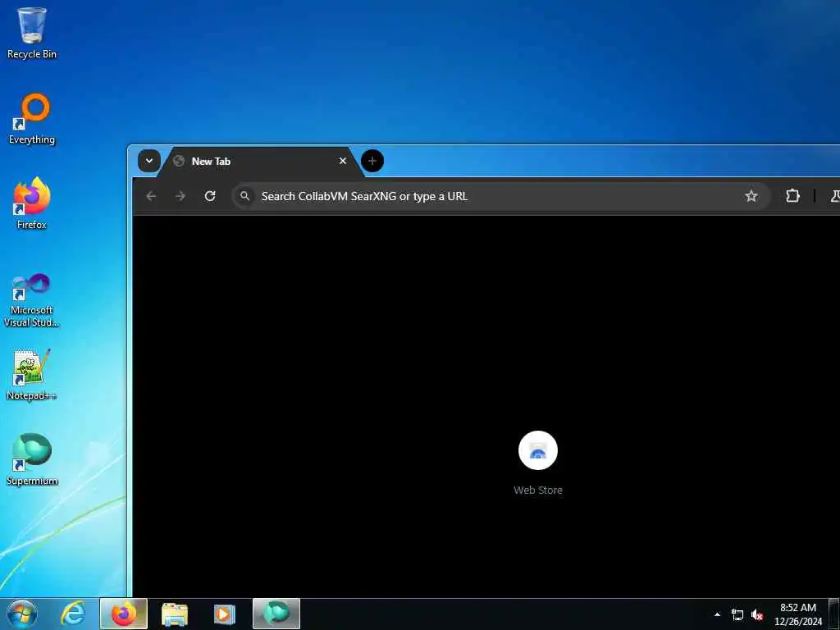
Task: Close the New Tab tab
Action: [x=343, y=161]
